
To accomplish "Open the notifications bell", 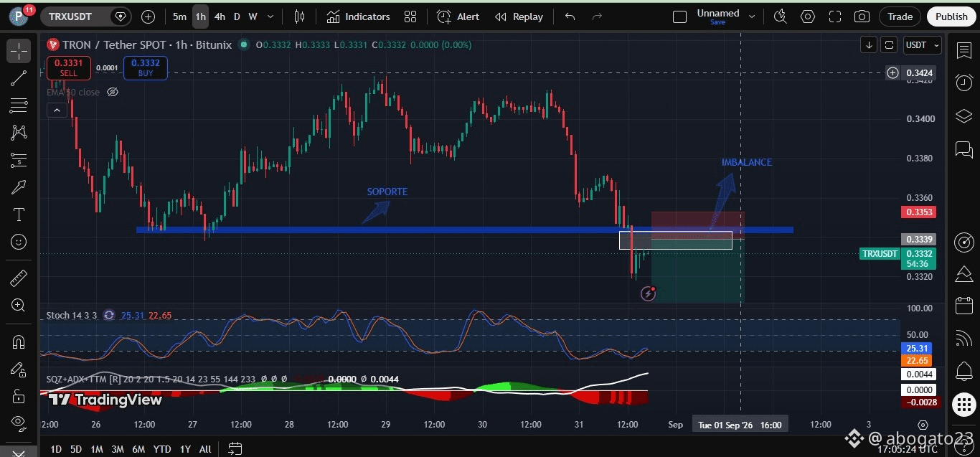I will [x=963, y=372].
